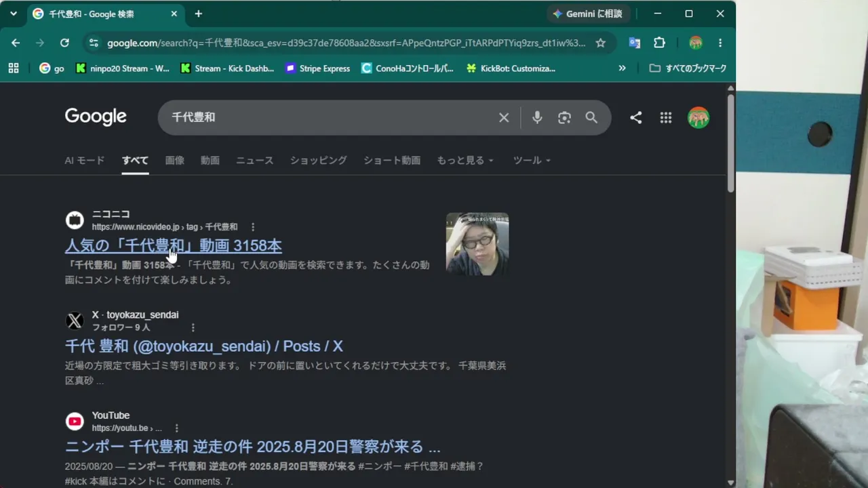Click the page vertical scrollbar thumb

(x=730, y=142)
